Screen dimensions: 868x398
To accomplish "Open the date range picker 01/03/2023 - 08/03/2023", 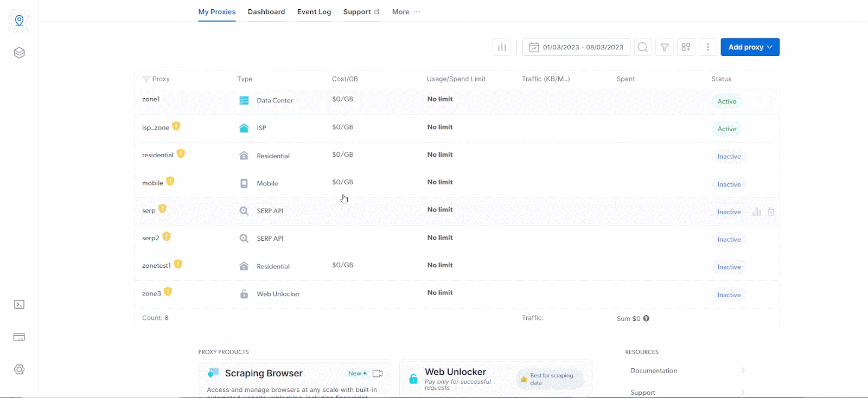I will pyautogui.click(x=576, y=47).
